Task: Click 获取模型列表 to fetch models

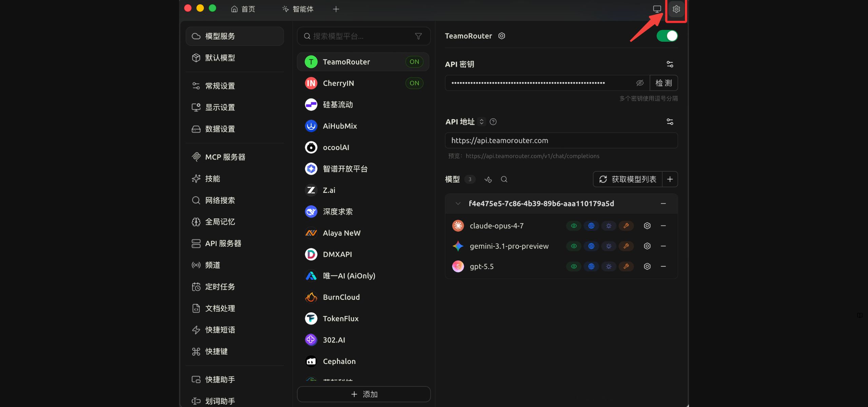Action: pyautogui.click(x=628, y=179)
